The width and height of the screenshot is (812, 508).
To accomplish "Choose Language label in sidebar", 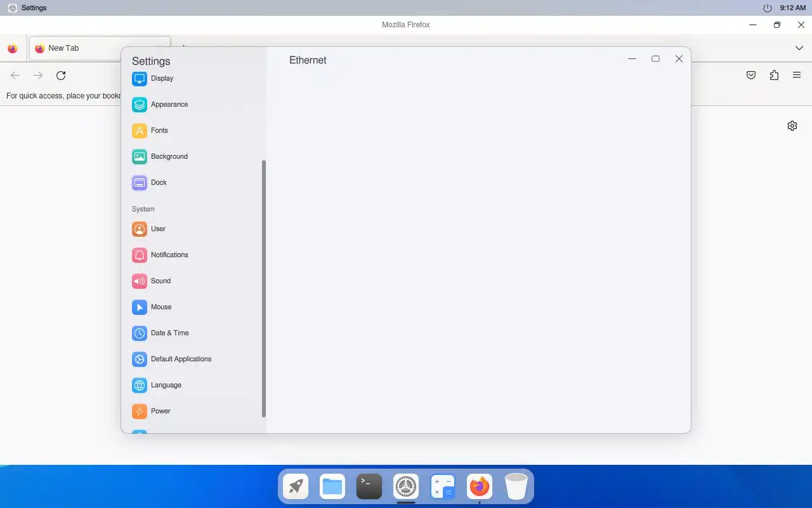I will click(166, 385).
